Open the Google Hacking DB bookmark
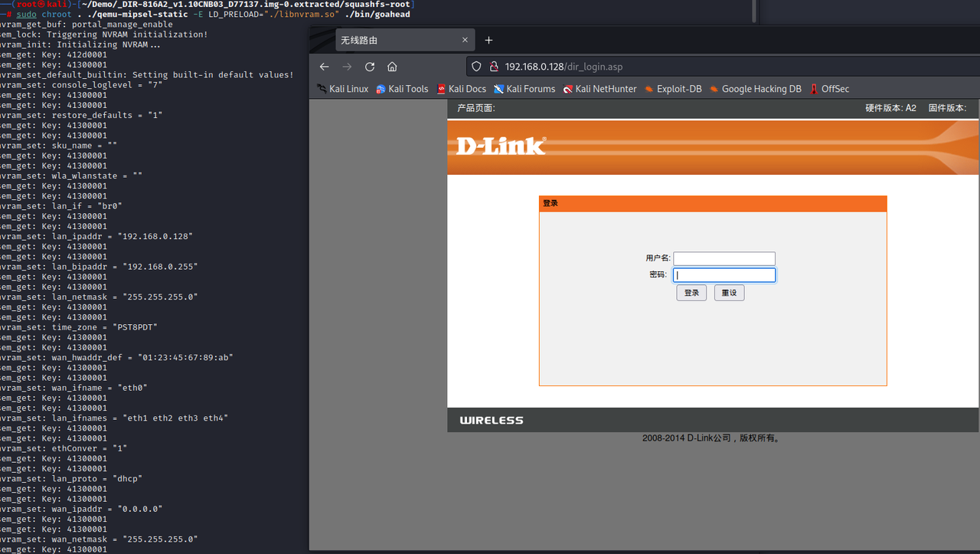The width and height of the screenshot is (980, 554). point(755,89)
